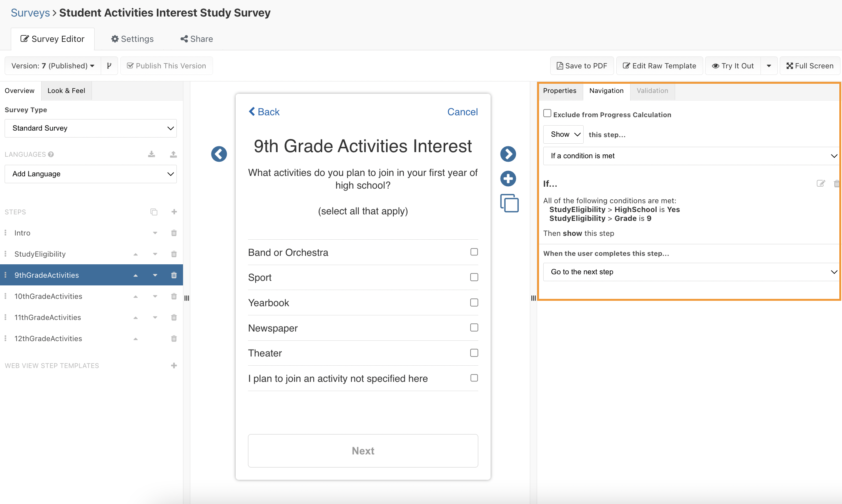
Task: Select the 11thGradeActivities step
Action: click(x=48, y=317)
